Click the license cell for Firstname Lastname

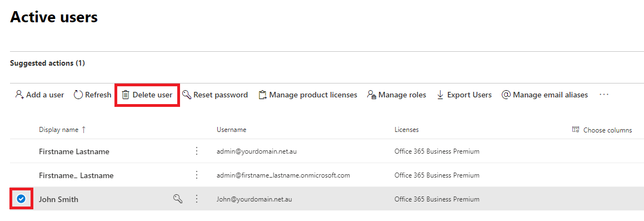coord(437,151)
